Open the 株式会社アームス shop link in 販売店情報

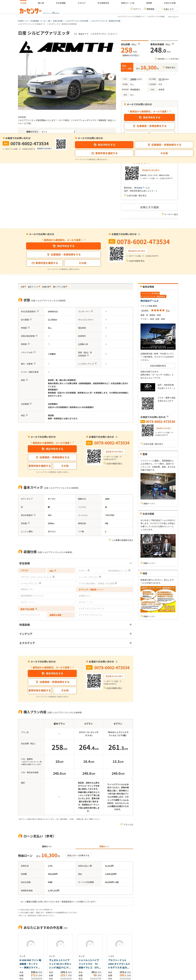[150, 301]
